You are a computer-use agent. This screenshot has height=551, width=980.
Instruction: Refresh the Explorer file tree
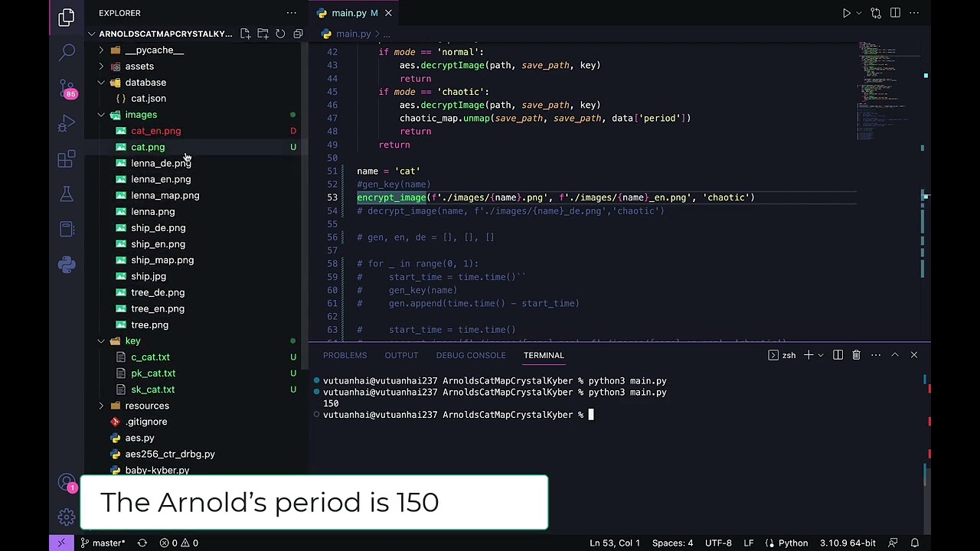pyautogui.click(x=280, y=34)
